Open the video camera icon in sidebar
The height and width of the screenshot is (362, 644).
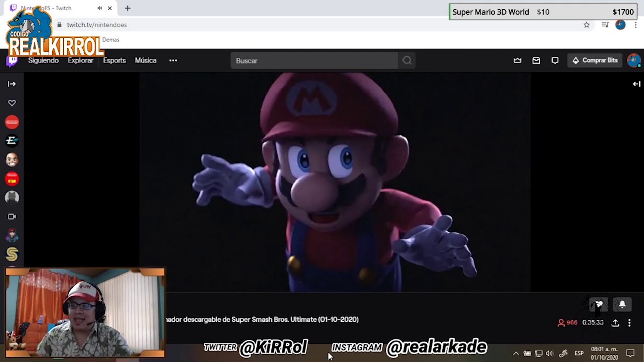coord(12,217)
